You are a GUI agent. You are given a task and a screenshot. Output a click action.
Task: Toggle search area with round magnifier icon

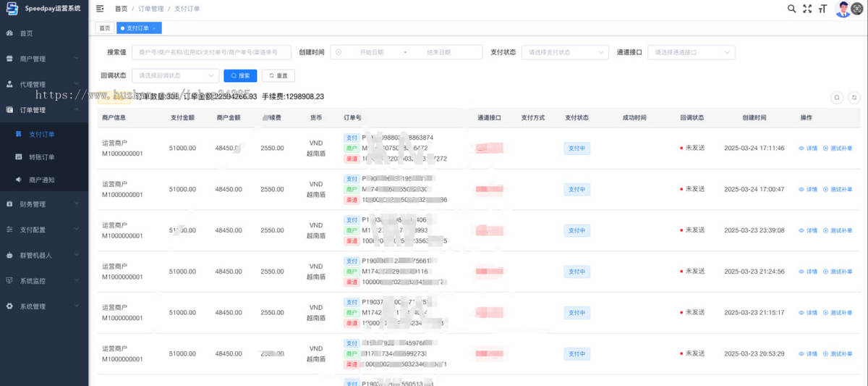pos(837,97)
